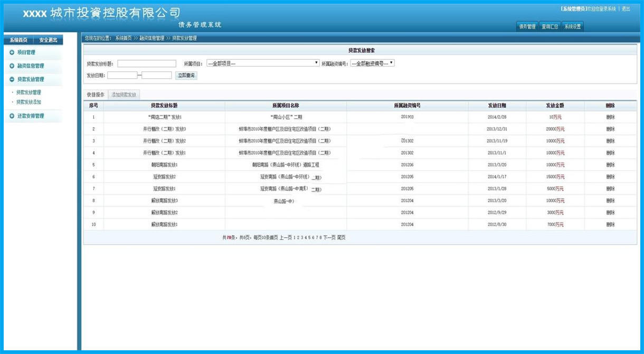This screenshot has height=354, width=644.
Task: Click 首页 in pagination
Action: tap(274, 238)
